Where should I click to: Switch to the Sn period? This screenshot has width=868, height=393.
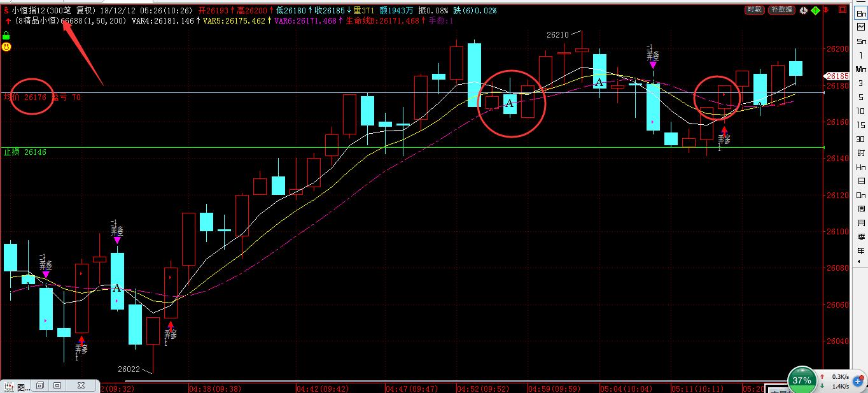[x=861, y=41]
